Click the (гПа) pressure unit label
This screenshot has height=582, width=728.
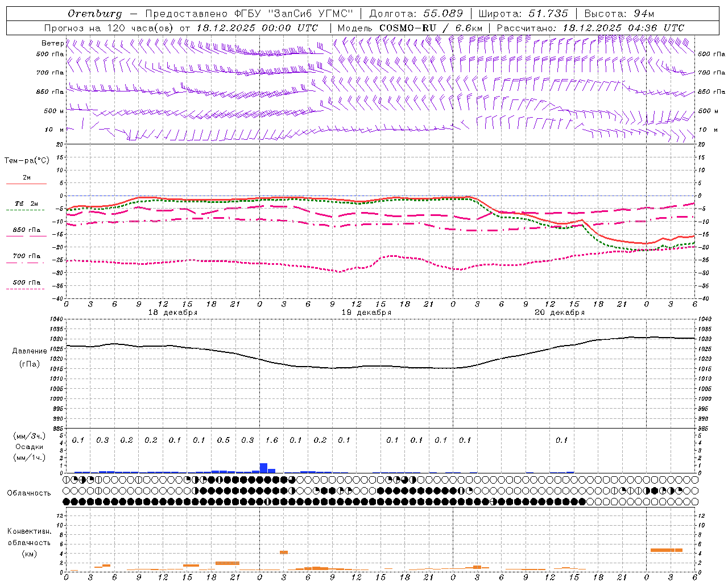click(30, 364)
